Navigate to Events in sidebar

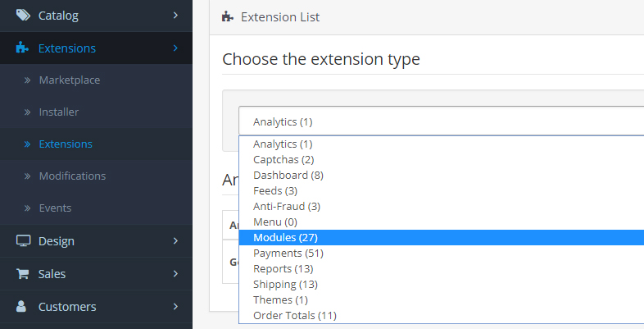[x=55, y=208]
